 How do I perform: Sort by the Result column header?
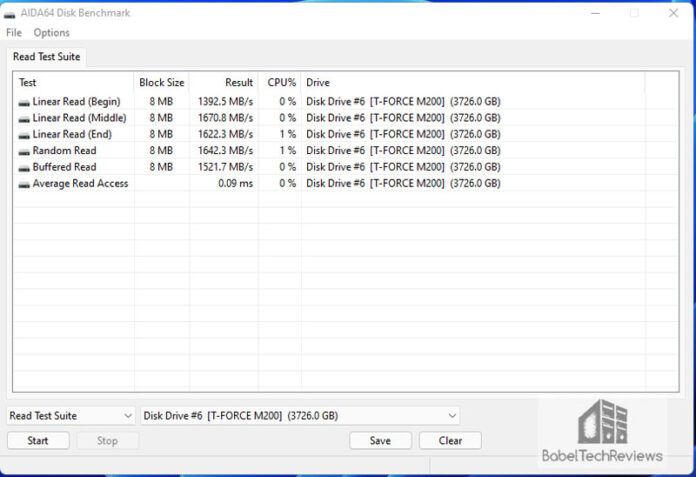tap(224, 83)
